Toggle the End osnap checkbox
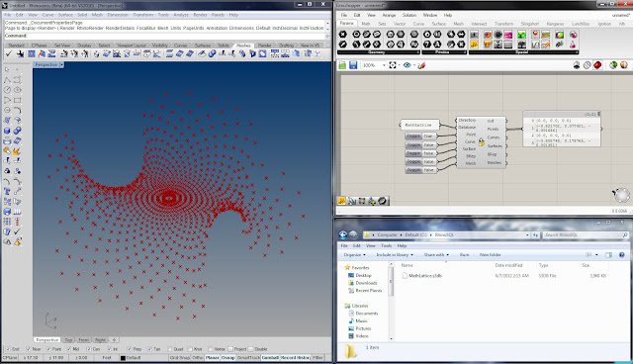Viewport: 633px width, 364px height. [x=7, y=349]
